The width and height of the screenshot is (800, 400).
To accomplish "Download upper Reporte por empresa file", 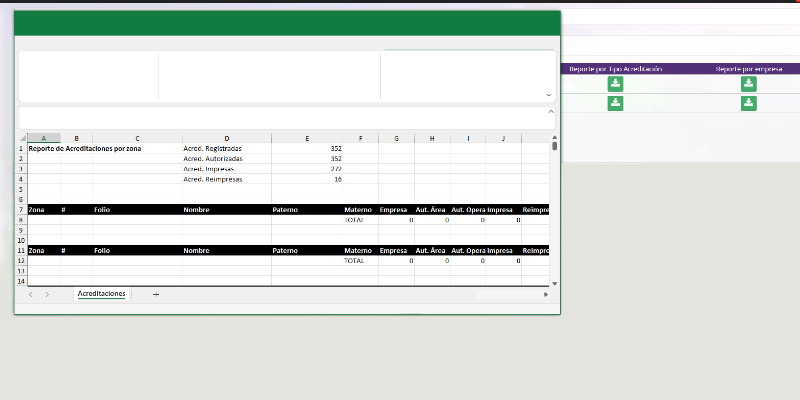I will point(748,84).
